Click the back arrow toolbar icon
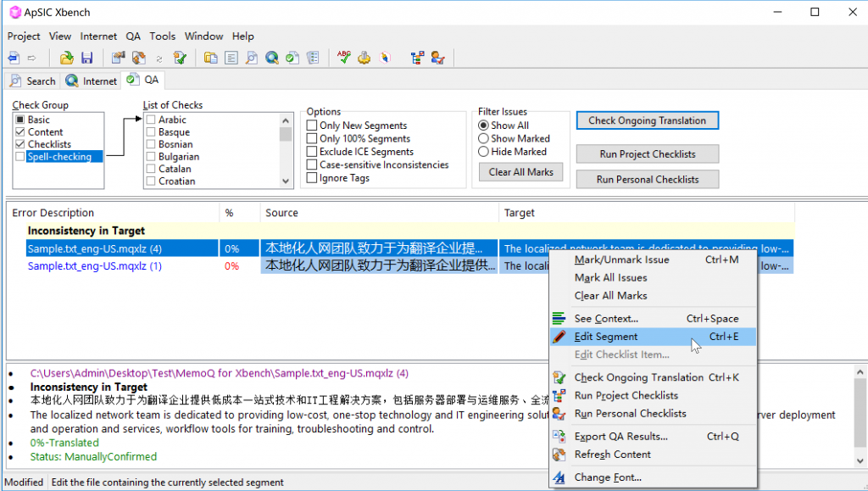Image resolution: width=868 pixels, height=491 pixels. pyautogui.click(x=14, y=58)
